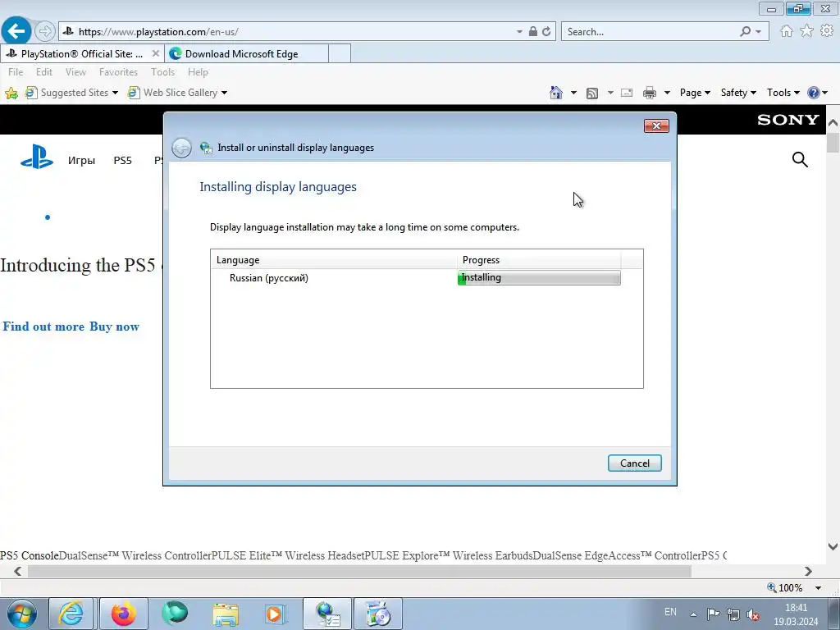Expand the Web Slice Gallery dropdown
The image size is (840, 630).
(x=224, y=93)
